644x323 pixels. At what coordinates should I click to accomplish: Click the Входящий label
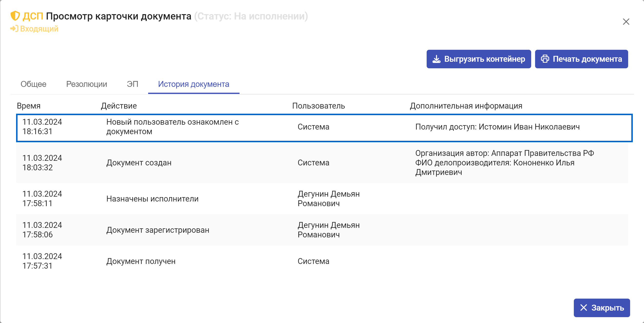39,29
